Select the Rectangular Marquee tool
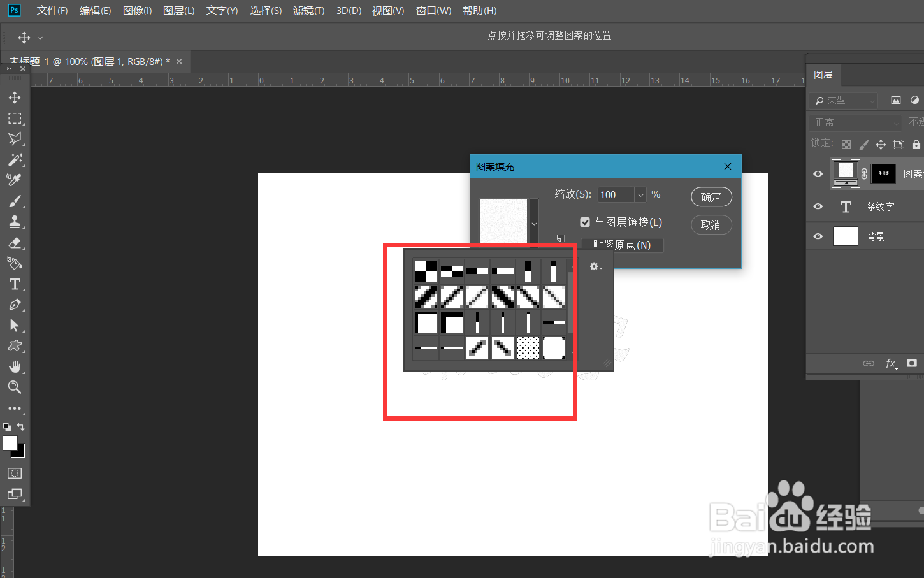Image resolution: width=924 pixels, height=578 pixels. pos(15,119)
